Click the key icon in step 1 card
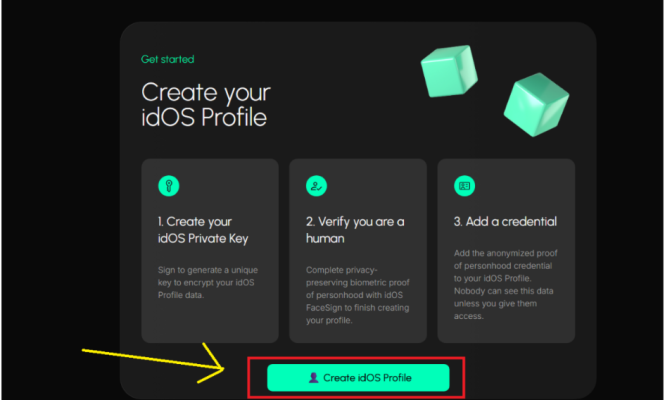This screenshot has height=400, width=665. [169, 186]
